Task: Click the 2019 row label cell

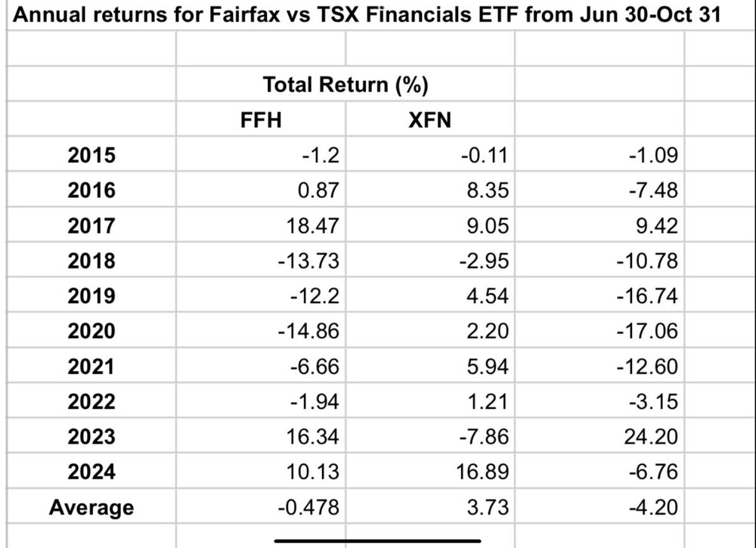Action: pos(91,296)
